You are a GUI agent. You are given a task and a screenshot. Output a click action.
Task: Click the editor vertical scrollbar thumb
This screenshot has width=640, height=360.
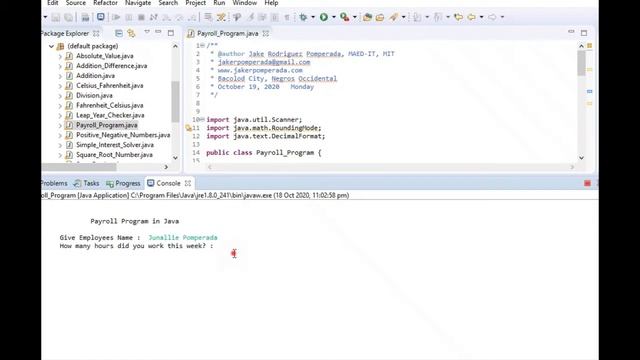581,63
